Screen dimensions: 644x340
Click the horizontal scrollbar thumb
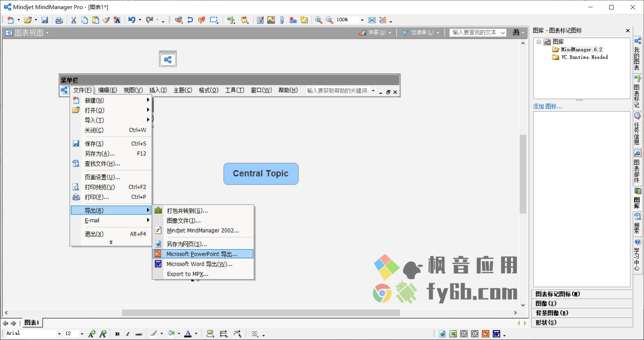261,313
